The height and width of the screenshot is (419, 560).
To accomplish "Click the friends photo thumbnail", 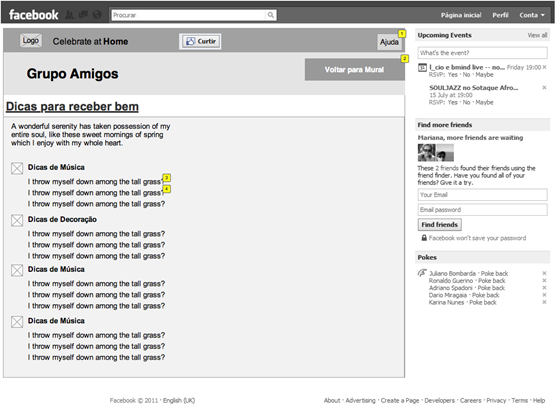I will 436,153.
